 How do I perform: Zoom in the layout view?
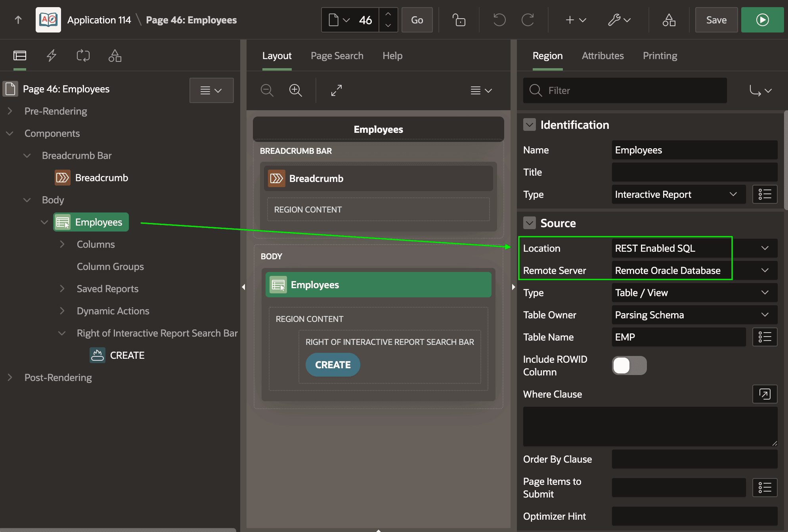(x=296, y=90)
